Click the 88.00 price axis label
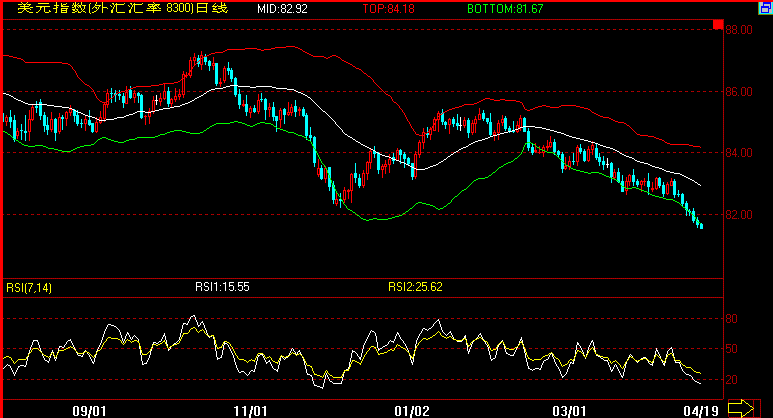773x418 pixels. [739, 30]
